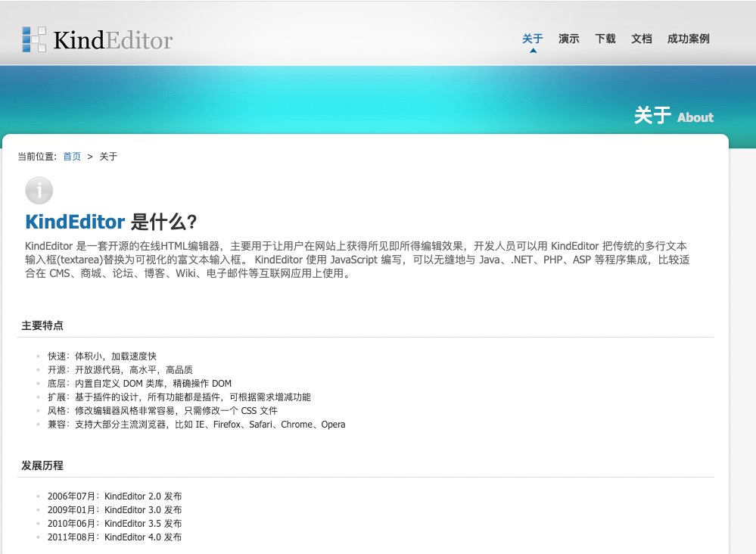Click the 关于 About banner title

point(674,116)
